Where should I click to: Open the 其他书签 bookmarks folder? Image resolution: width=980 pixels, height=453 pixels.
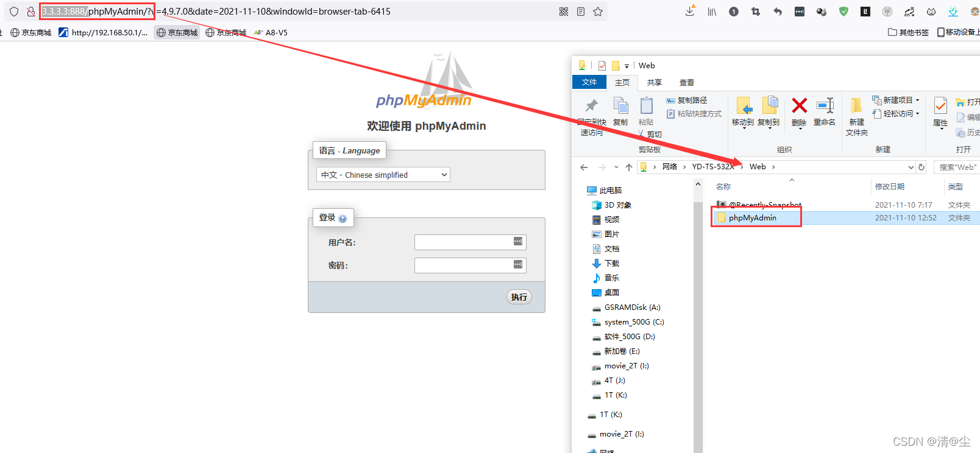(908, 32)
